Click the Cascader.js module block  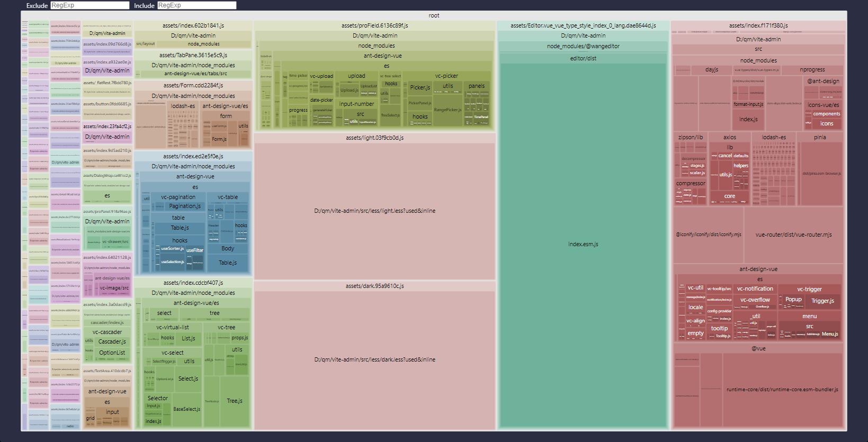112,342
